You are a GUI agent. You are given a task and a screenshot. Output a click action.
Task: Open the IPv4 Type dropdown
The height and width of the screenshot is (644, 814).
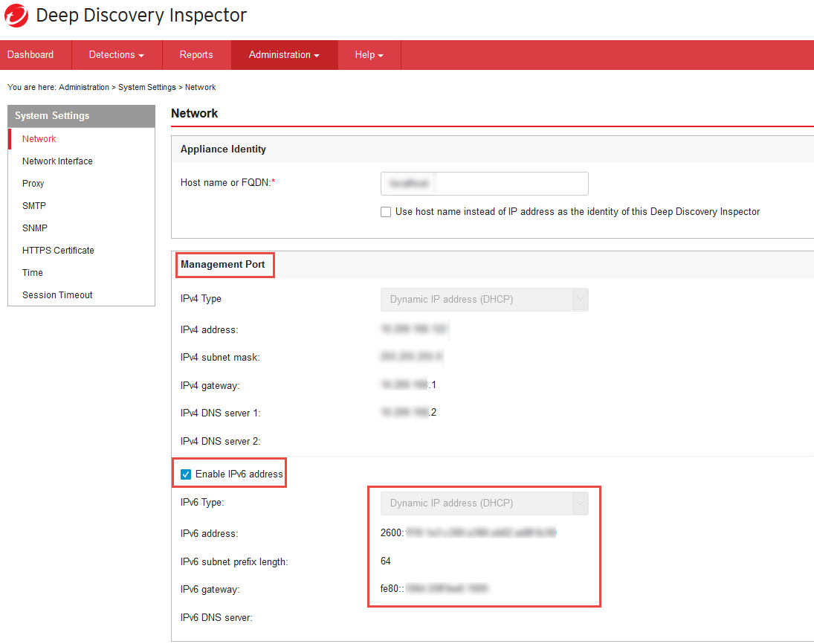click(484, 300)
